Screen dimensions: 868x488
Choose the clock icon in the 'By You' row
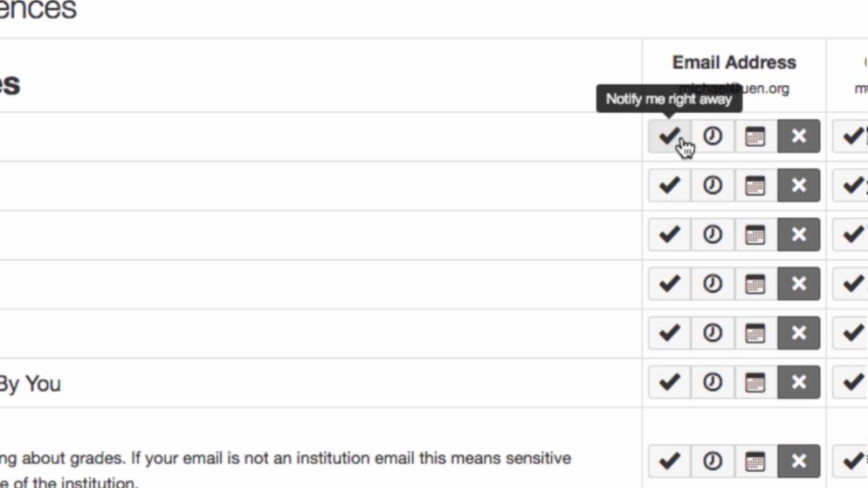712,382
